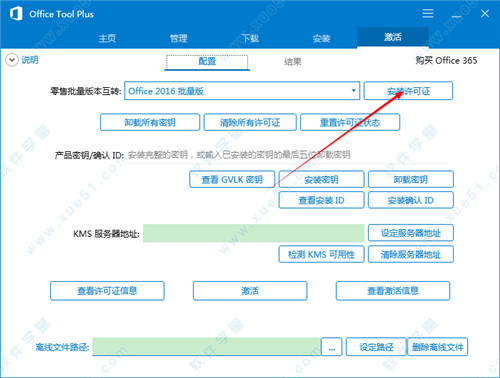Switch to the 主页 tab
Viewport: 500px width, 378px height.
107,38
